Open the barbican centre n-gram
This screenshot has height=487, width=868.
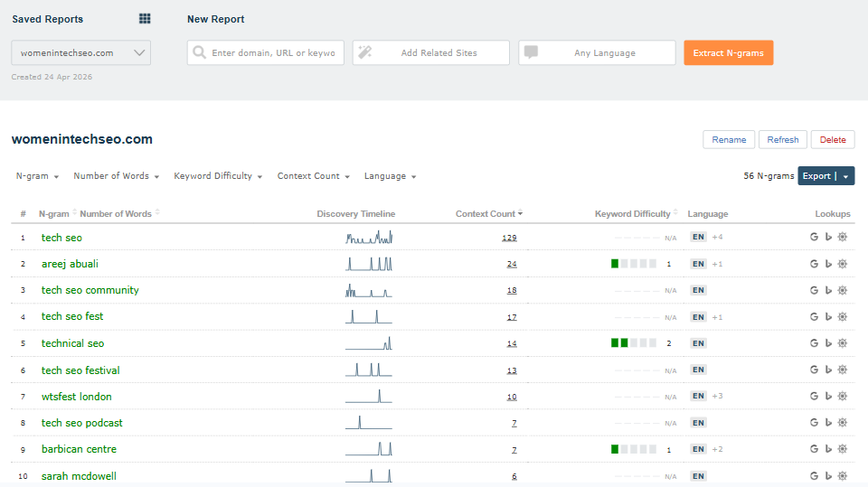pos(79,449)
